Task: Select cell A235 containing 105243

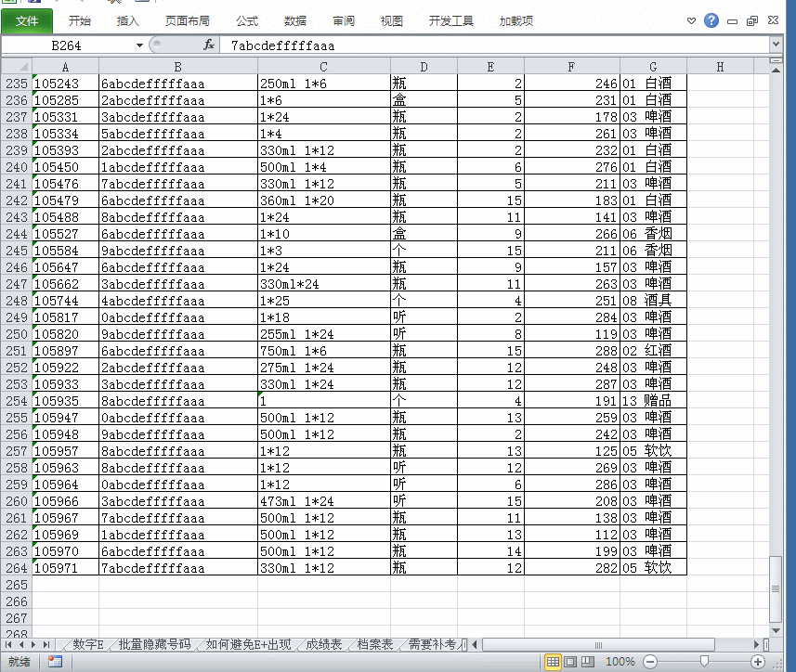Action: (x=66, y=84)
